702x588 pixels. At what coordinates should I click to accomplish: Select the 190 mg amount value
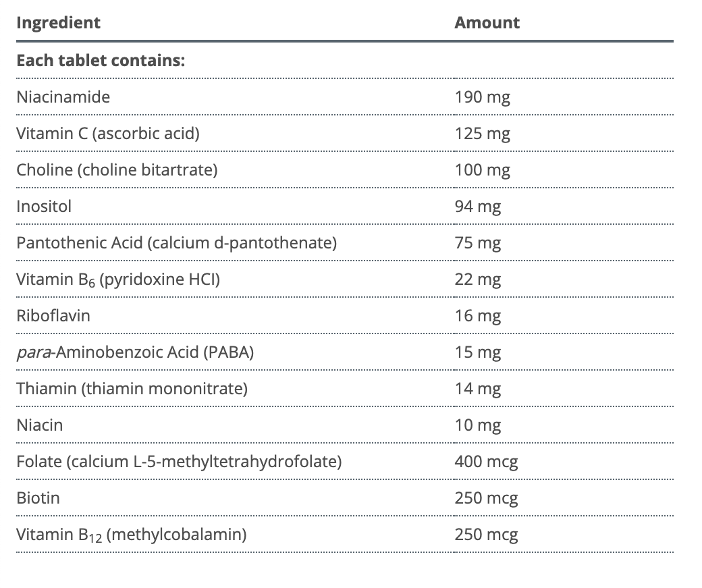482,97
